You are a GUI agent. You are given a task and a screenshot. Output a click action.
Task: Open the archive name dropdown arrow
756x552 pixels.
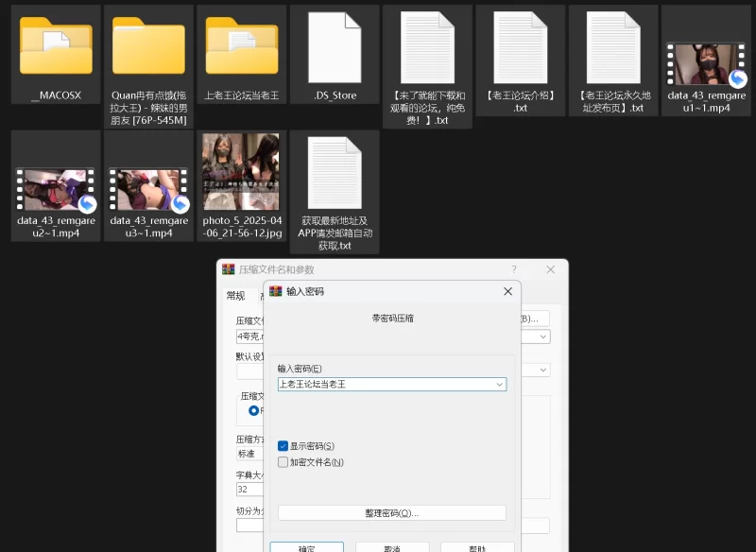[x=543, y=336]
